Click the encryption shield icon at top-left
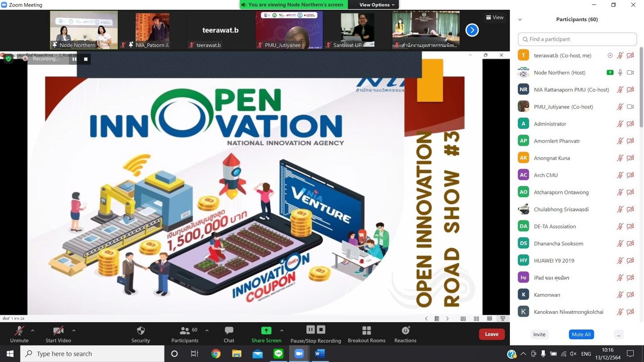This screenshot has width=644, height=362. click(x=8, y=59)
